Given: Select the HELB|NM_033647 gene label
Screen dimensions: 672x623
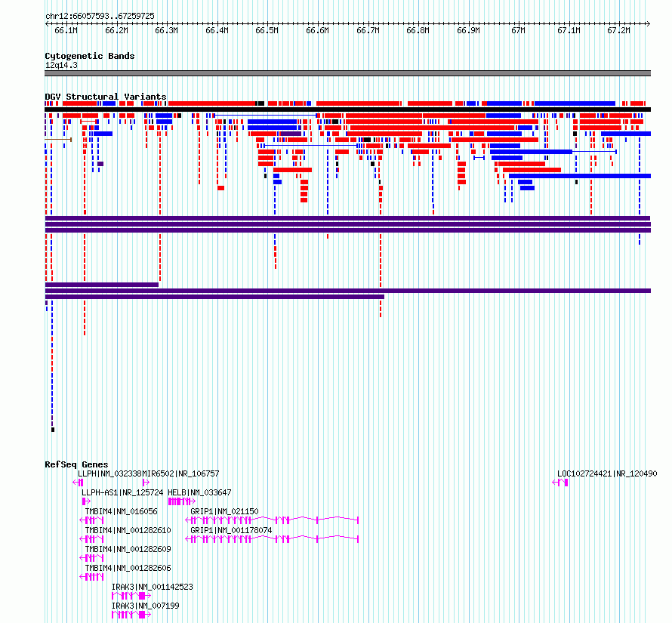Looking at the screenshot, I should pyautogui.click(x=200, y=492).
